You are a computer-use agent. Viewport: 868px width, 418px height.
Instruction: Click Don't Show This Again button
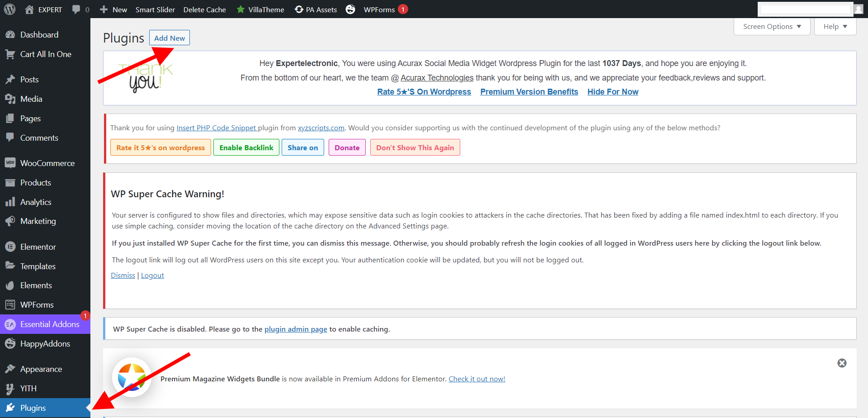[415, 147]
